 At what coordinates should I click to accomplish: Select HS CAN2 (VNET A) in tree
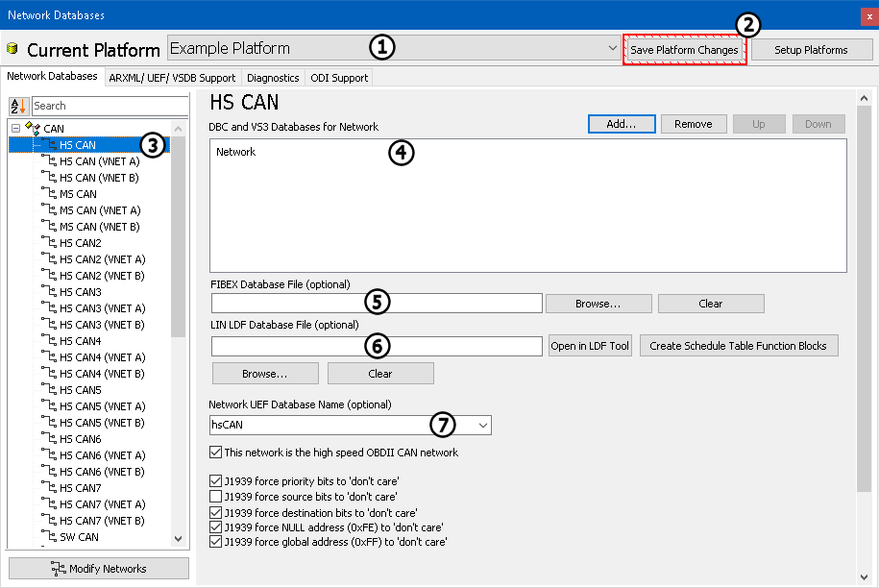[102, 259]
